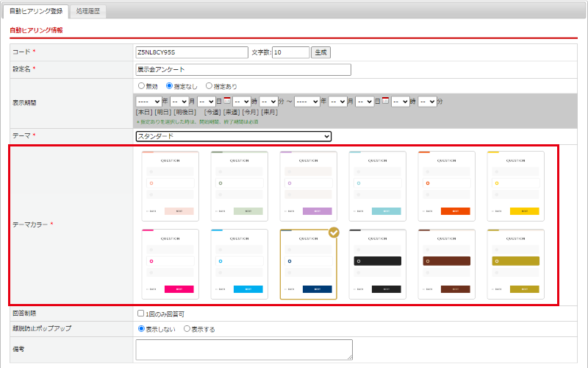This screenshot has width=588, height=368.
Task: Expand the テーマ dropdown showing スタンダード
Action: coord(234,136)
